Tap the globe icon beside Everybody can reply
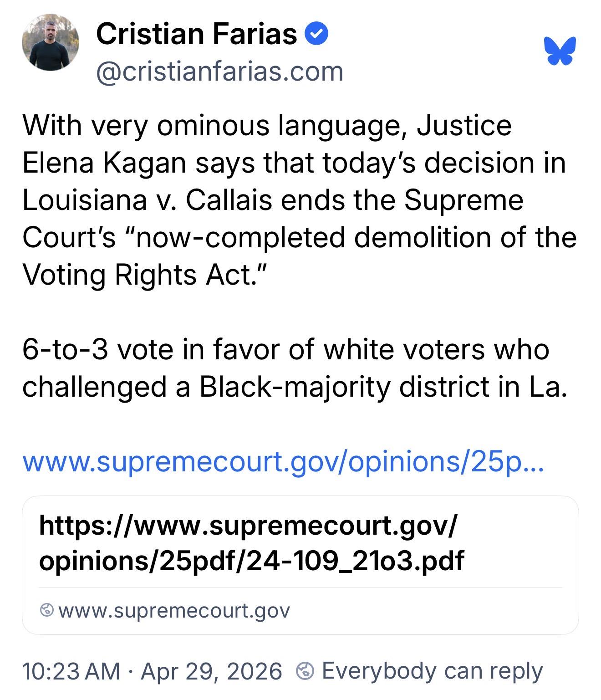This screenshot has width=601, height=700. pos(305,671)
